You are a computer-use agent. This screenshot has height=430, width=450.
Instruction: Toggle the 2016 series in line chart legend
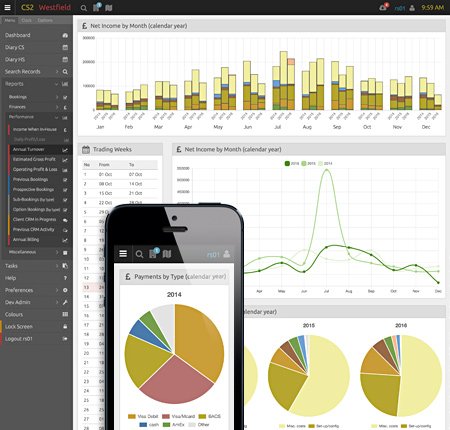291,163
